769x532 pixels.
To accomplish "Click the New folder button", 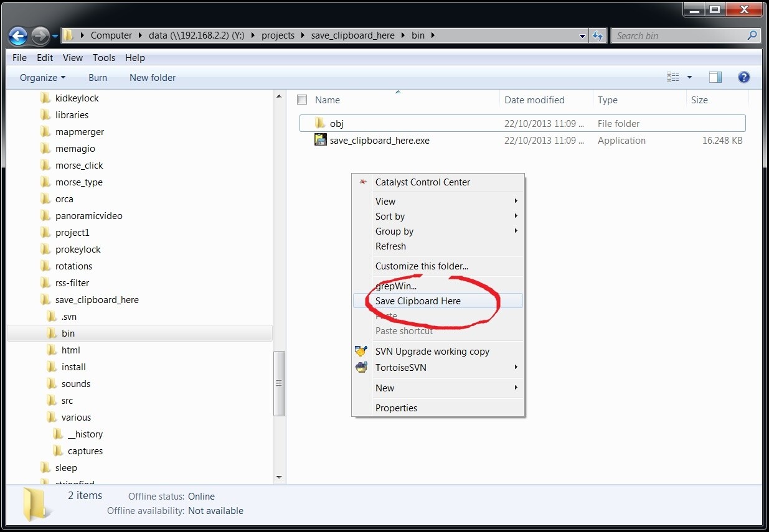I will pyautogui.click(x=153, y=77).
